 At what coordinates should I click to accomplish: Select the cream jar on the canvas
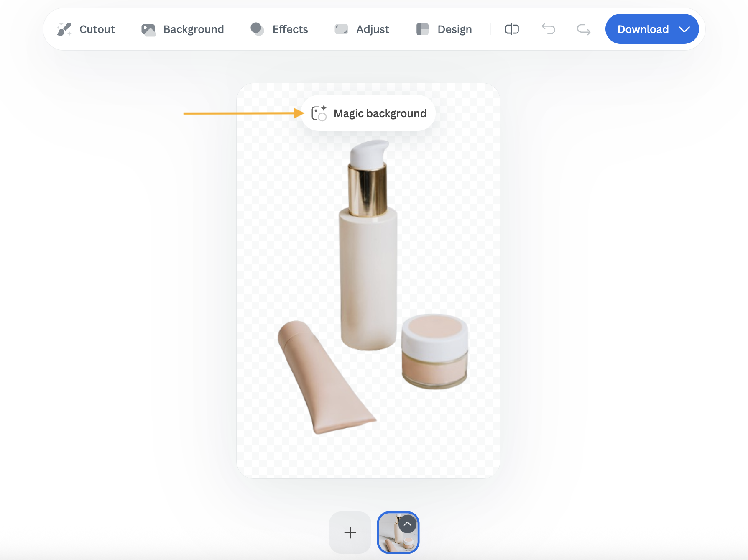click(x=434, y=351)
